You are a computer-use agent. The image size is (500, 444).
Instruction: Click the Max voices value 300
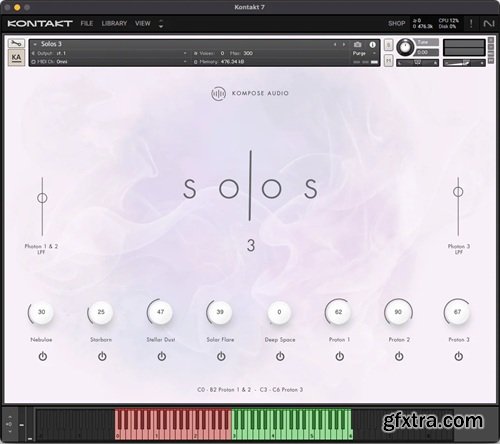248,53
